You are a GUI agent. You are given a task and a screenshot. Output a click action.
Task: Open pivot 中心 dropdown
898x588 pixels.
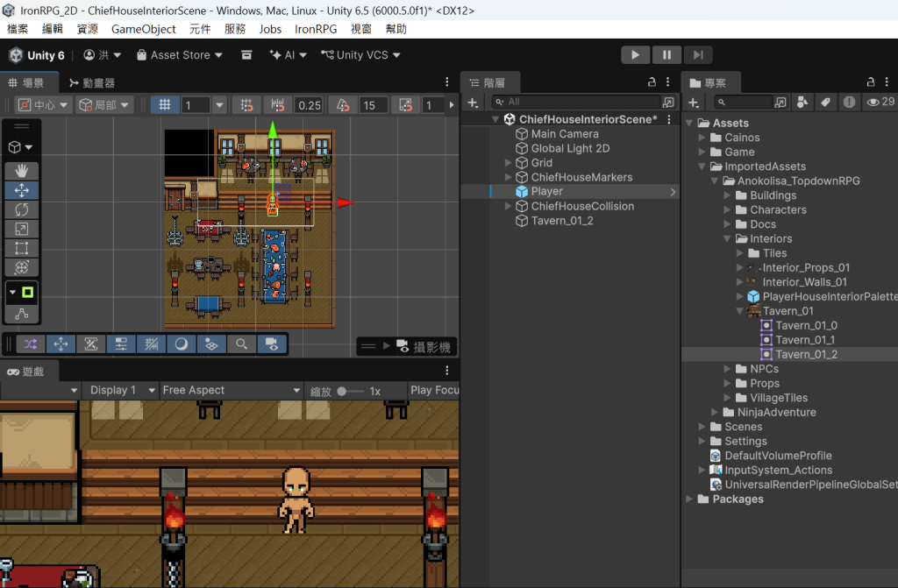(x=43, y=105)
